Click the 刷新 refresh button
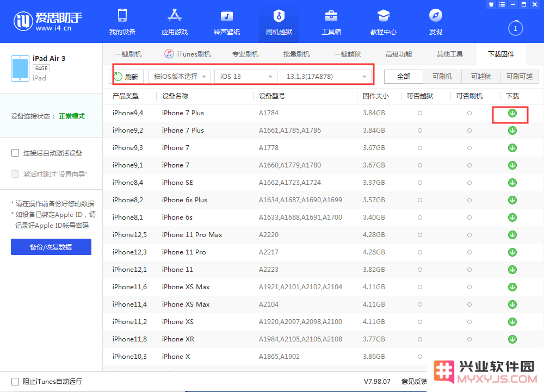544x392 pixels. click(127, 77)
